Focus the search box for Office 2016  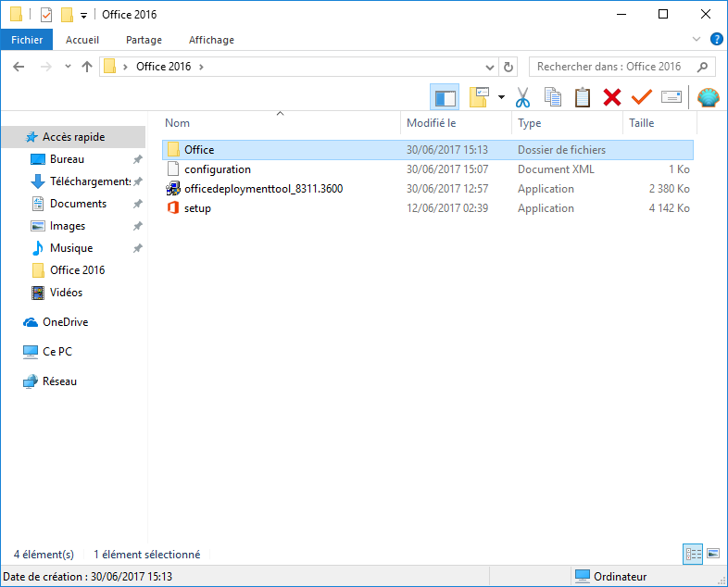(x=622, y=67)
